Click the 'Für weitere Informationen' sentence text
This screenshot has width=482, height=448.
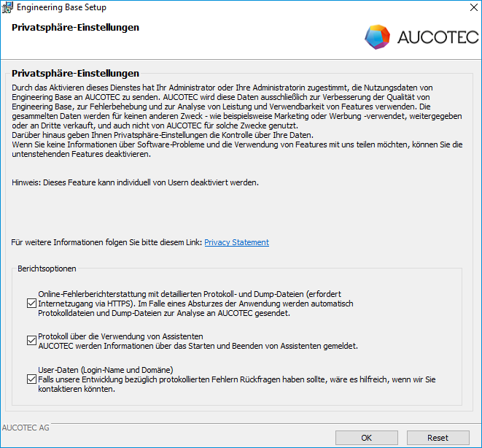(106, 242)
